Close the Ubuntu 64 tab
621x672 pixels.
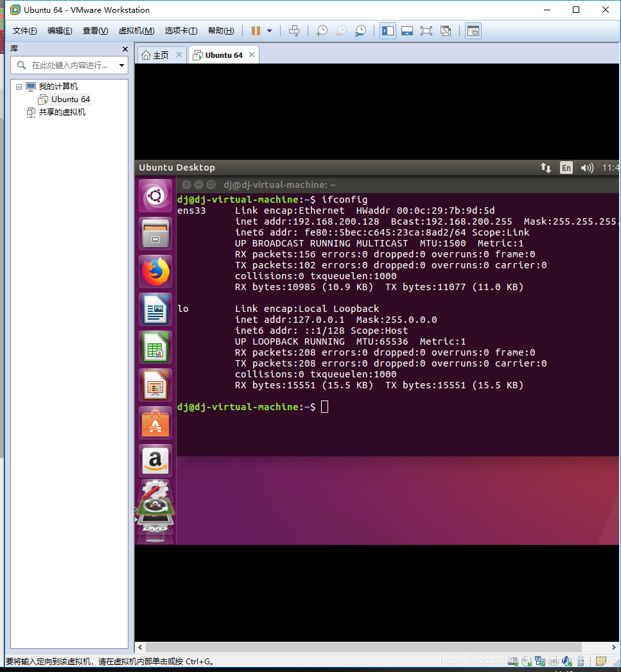[x=252, y=55]
